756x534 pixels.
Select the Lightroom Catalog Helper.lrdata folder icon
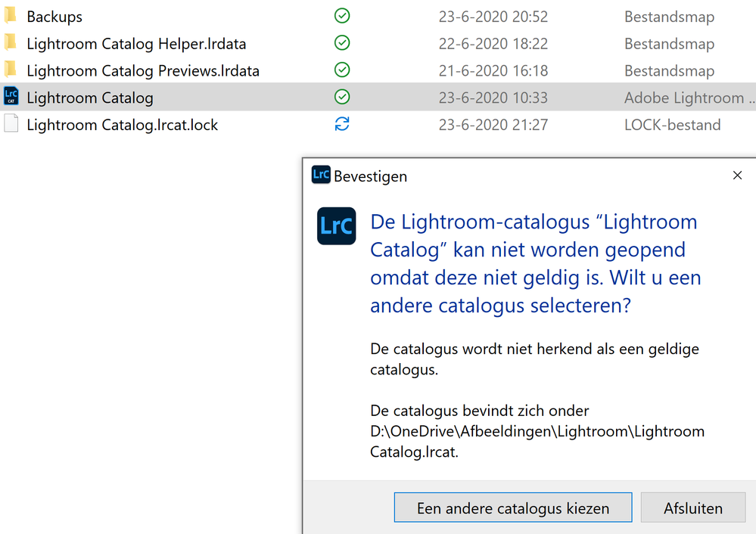click(11, 42)
